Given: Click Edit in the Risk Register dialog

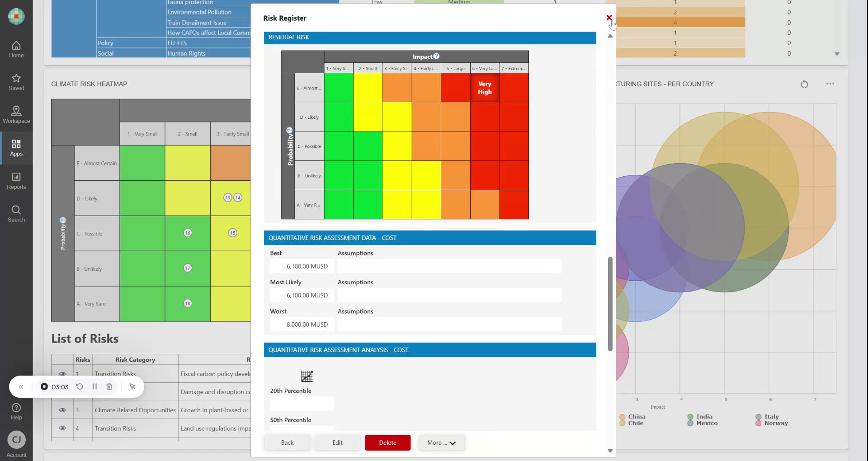Looking at the screenshot, I should coord(337,442).
